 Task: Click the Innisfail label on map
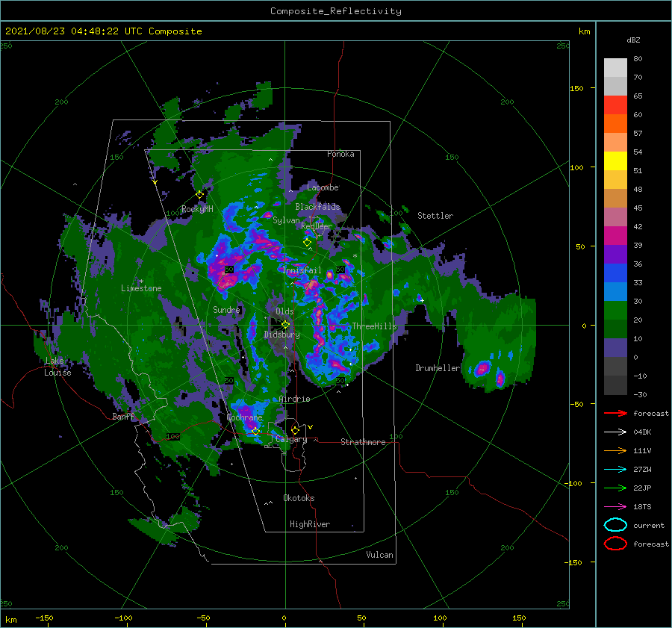(x=302, y=270)
